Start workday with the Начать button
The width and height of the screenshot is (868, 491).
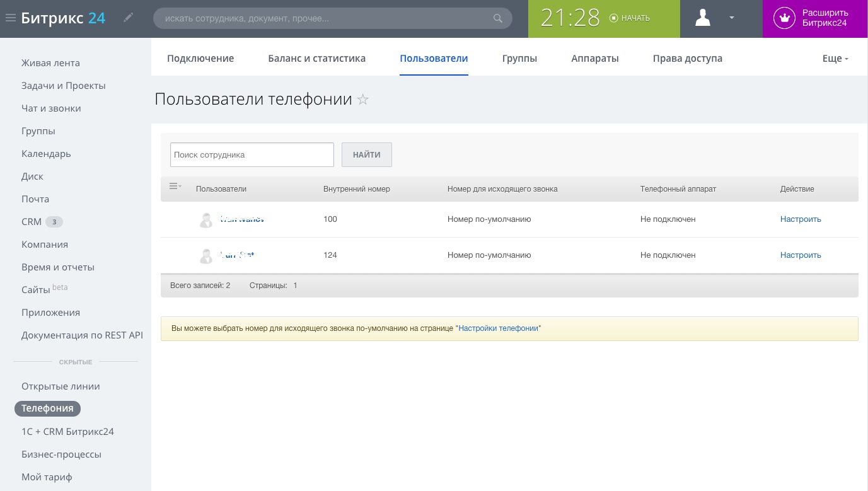(629, 18)
